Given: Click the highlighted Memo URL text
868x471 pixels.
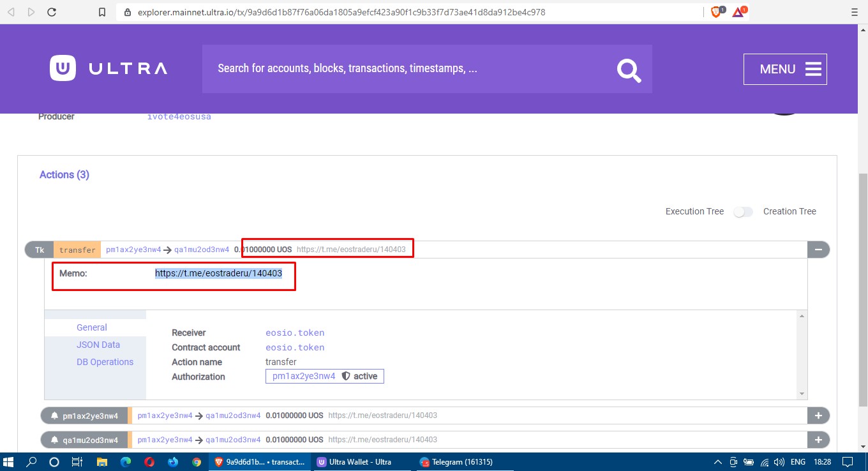Looking at the screenshot, I should (218, 273).
